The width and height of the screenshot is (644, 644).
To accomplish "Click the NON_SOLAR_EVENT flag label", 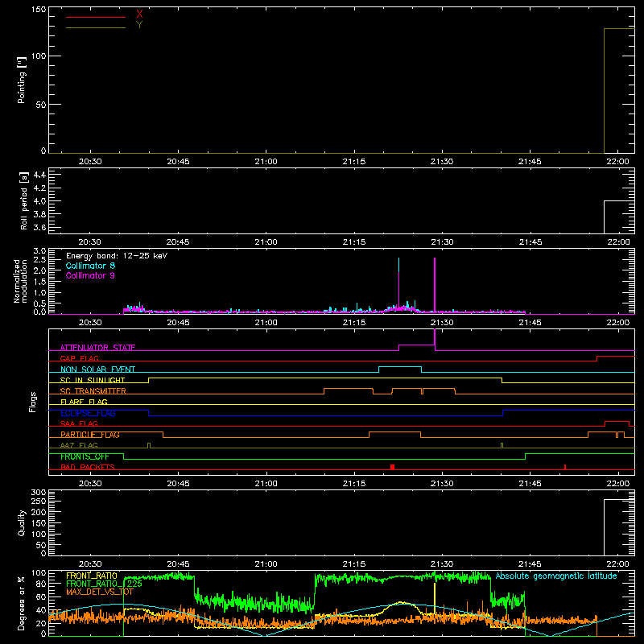I will click(97, 369).
